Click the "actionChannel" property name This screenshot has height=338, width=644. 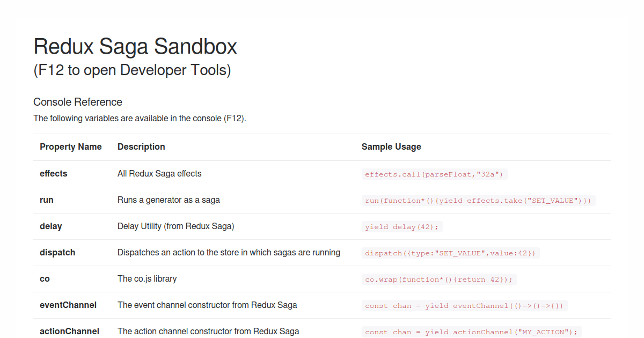pos(69,331)
